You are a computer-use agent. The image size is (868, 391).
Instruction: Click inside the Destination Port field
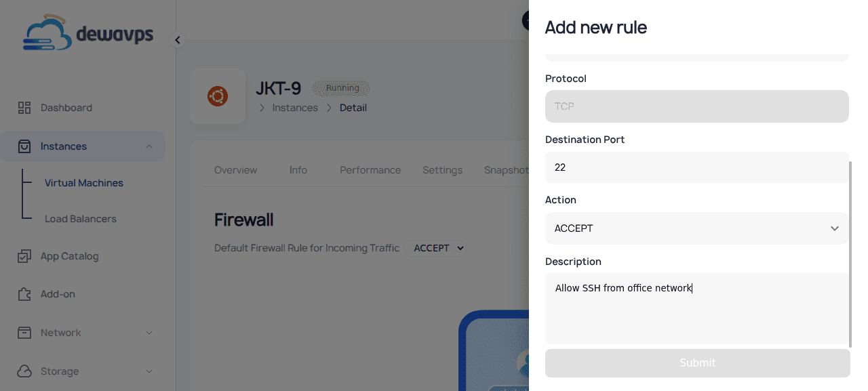click(x=697, y=167)
